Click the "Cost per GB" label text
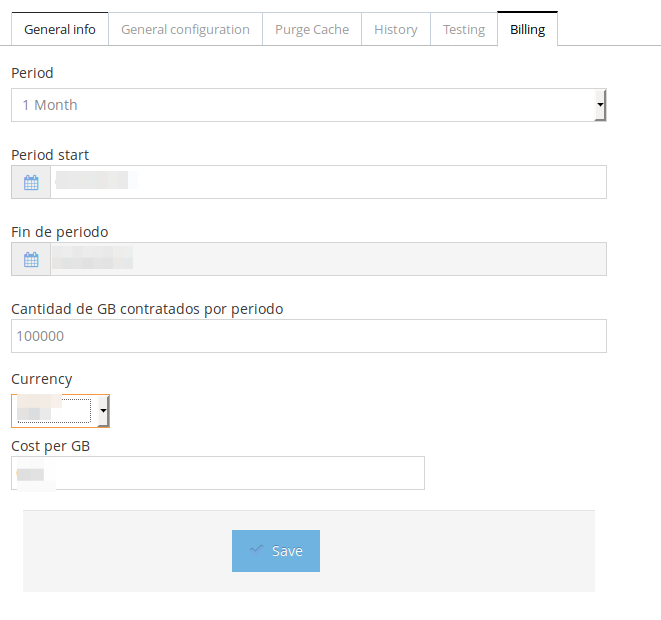 click(50, 446)
